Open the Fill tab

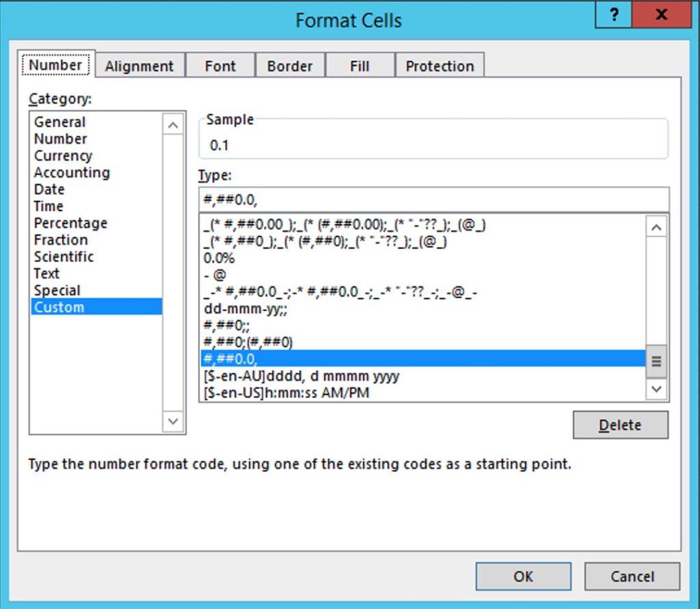pos(360,66)
